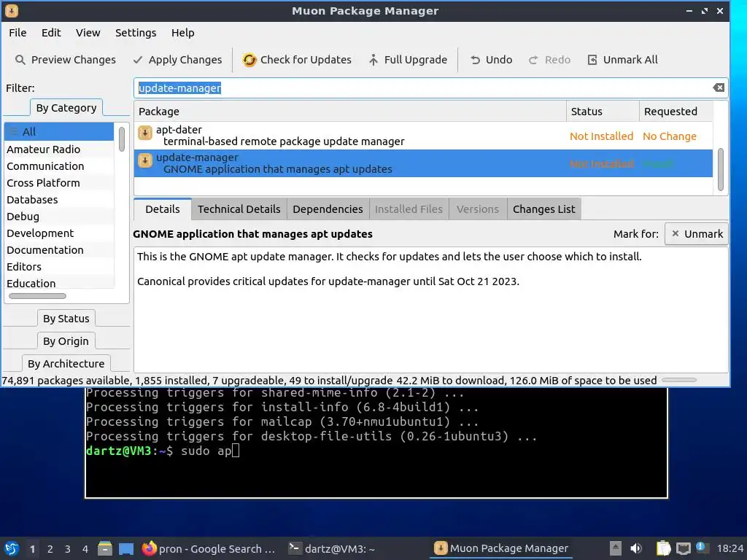
Task: Select the Debug category
Action: pyautogui.click(x=59, y=217)
